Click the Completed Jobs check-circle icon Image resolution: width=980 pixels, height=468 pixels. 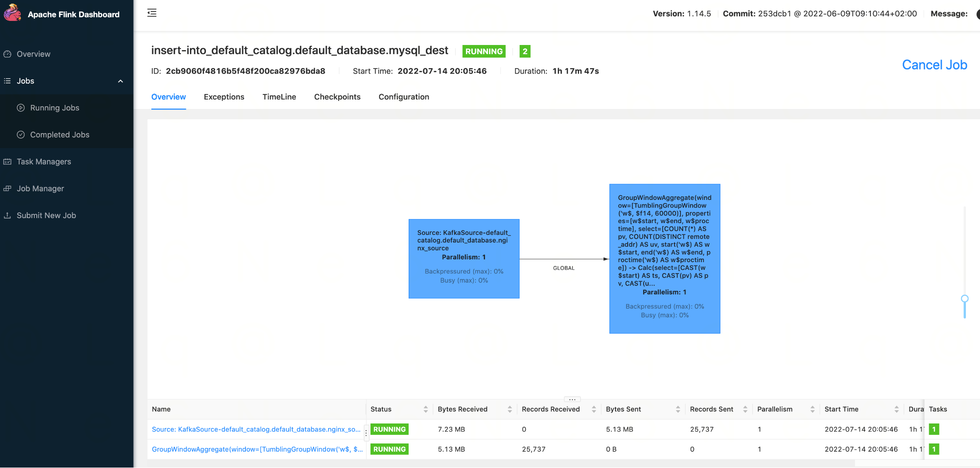point(20,134)
